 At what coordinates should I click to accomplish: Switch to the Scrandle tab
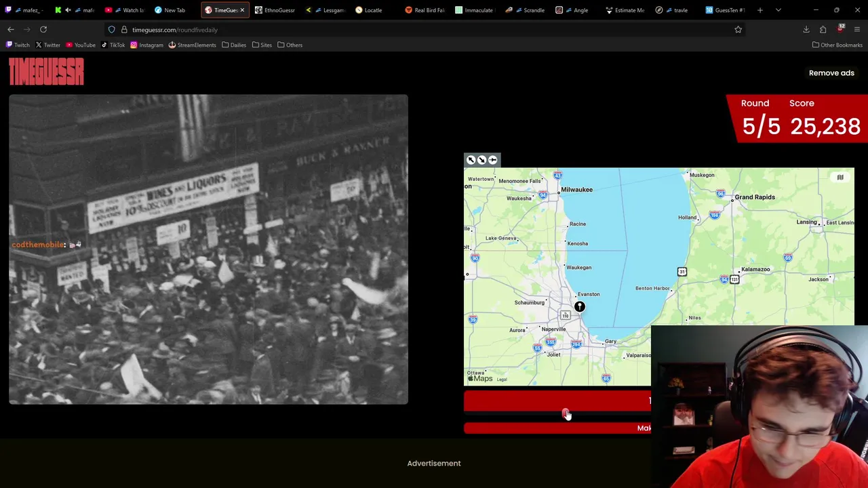point(526,10)
